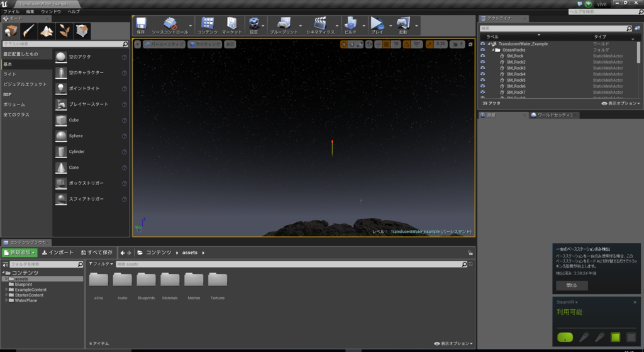Open the SteamVR menu dropdown
The width and height of the screenshot is (644, 352).
(567, 302)
